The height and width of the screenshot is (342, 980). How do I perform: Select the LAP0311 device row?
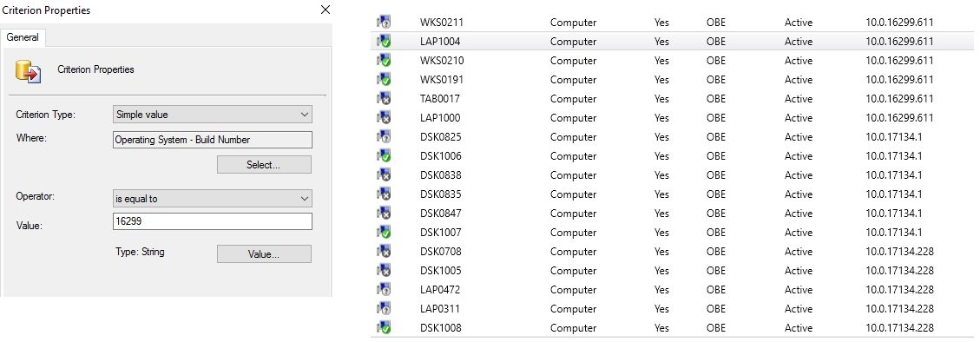pyautogui.click(x=674, y=309)
